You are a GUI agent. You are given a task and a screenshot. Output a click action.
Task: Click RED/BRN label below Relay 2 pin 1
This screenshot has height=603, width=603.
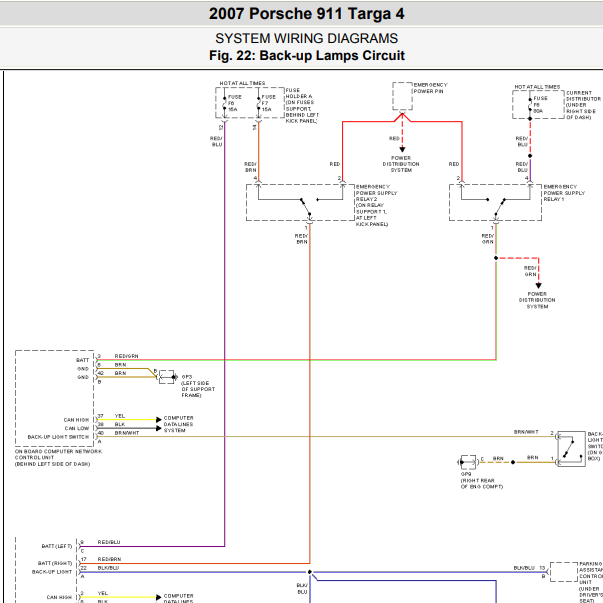tap(302, 239)
